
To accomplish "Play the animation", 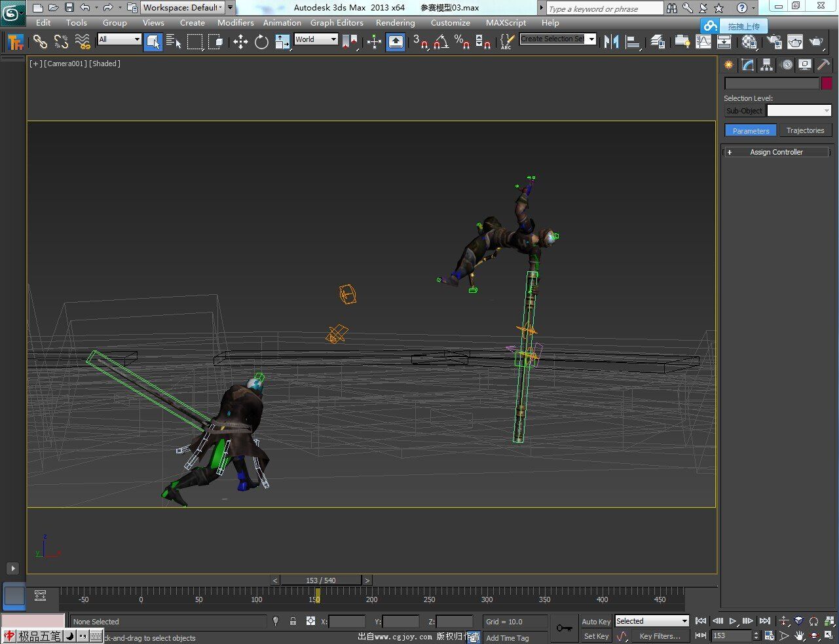I will coord(733,621).
